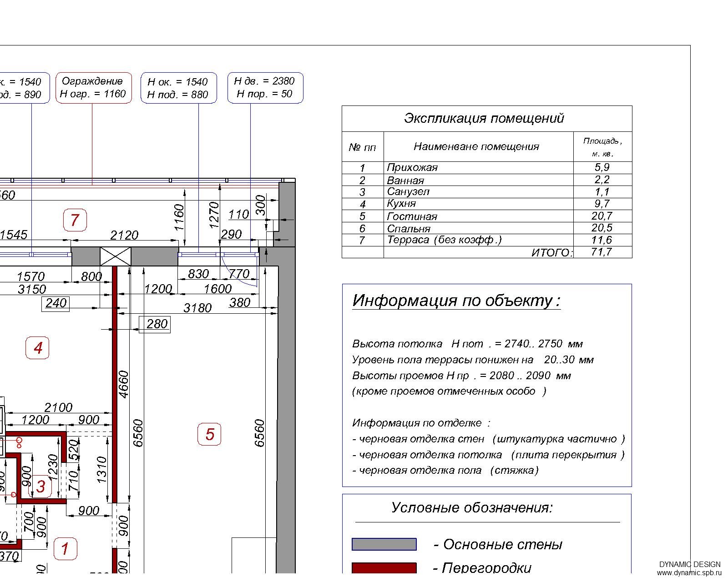Click the boxed dimension 280
Screen dimensions: 728x582
[155, 324]
